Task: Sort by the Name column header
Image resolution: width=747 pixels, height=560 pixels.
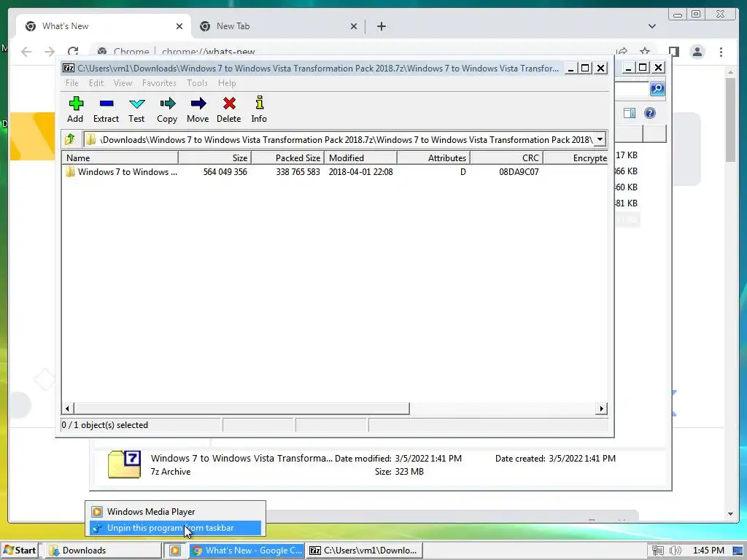Action: point(120,157)
